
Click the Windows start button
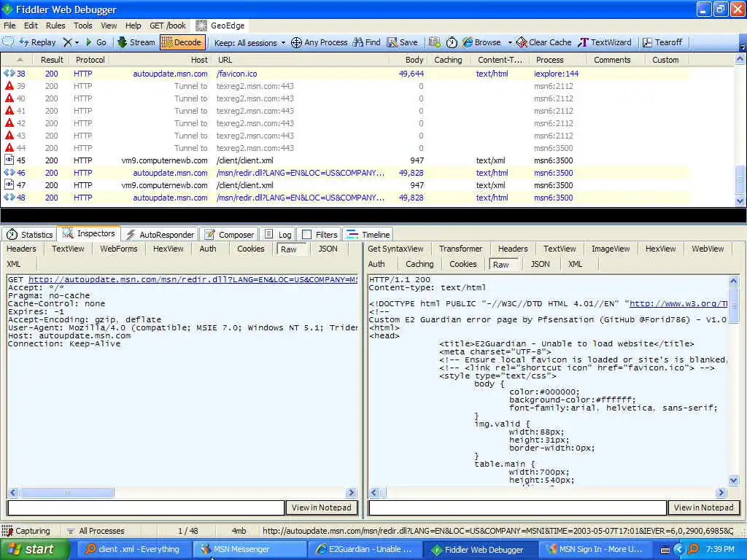coord(34,549)
